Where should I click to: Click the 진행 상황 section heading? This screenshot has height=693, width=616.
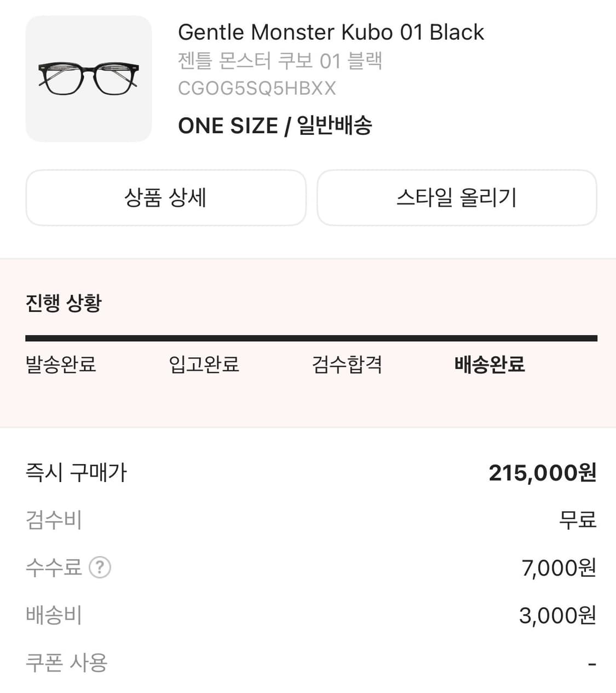[64, 302]
